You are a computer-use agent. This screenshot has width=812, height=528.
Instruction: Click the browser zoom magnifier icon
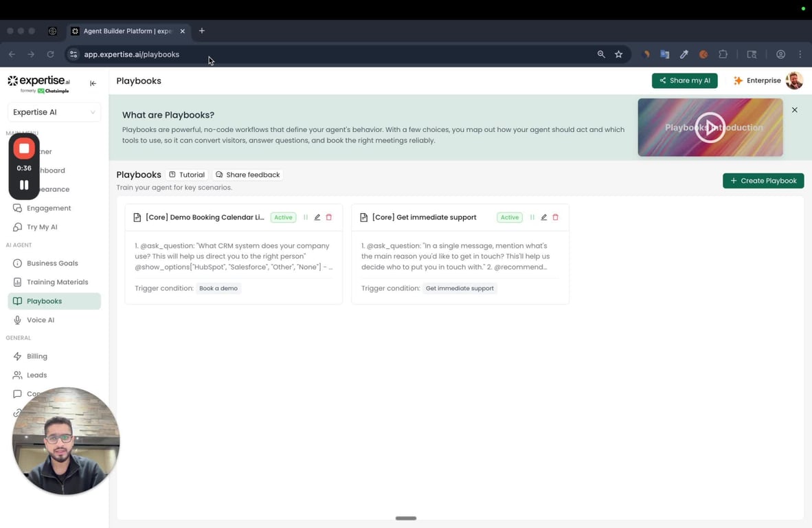(x=600, y=54)
